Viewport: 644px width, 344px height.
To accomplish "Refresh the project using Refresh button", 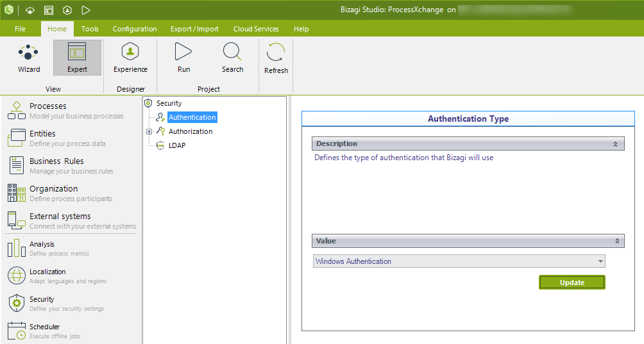I will tap(276, 58).
